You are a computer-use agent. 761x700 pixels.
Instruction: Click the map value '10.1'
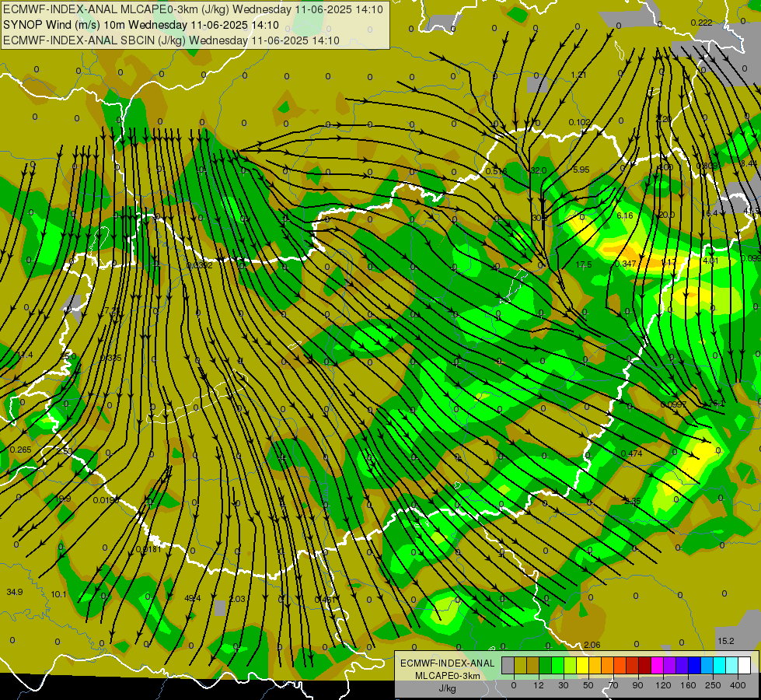pyautogui.click(x=58, y=594)
